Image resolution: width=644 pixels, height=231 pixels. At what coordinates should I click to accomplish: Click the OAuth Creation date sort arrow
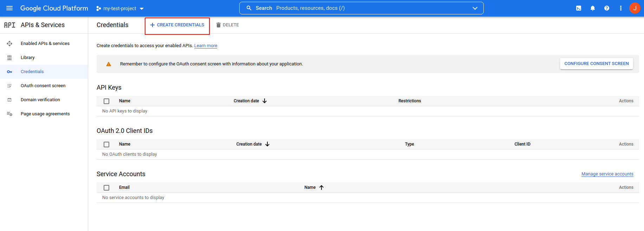click(267, 144)
